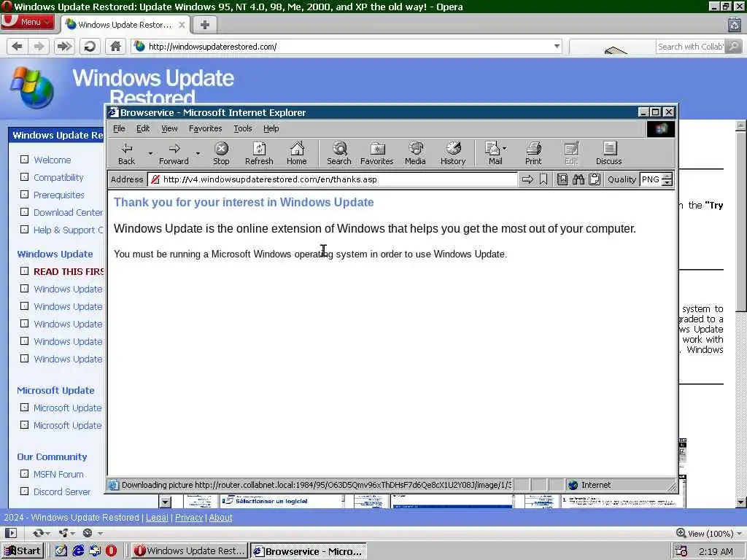Click the Stop button in Browservice toolbar

[221, 153]
